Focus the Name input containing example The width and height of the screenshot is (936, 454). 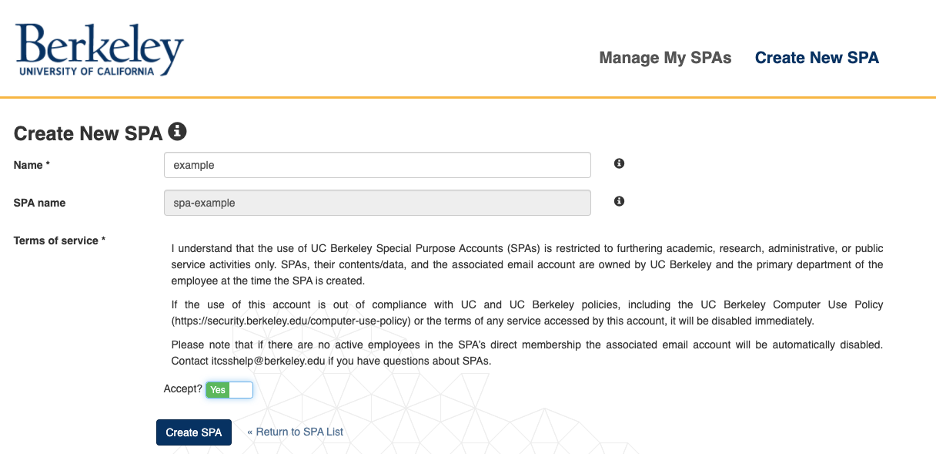pyautogui.click(x=377, y=165)
